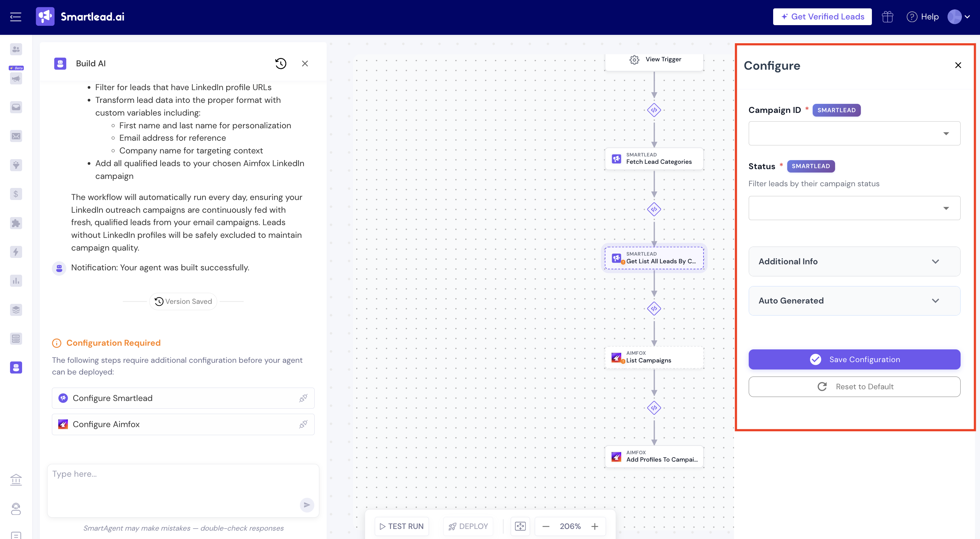
Task: Open the Status dropdown
Action: (854, 208)
